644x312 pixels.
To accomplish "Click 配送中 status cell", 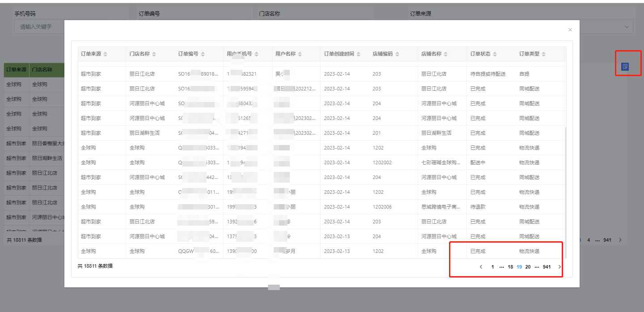I will click(x=478, y=162).
